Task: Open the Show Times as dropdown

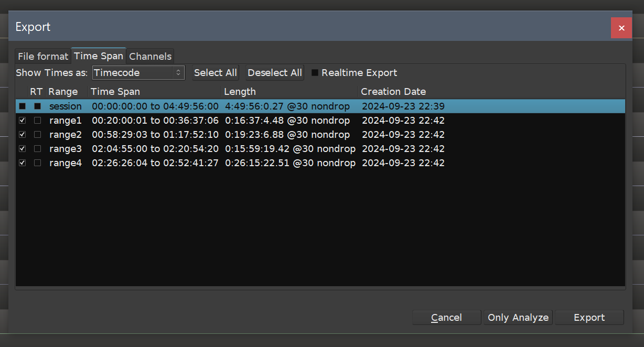Action: (x=138, y=73)
